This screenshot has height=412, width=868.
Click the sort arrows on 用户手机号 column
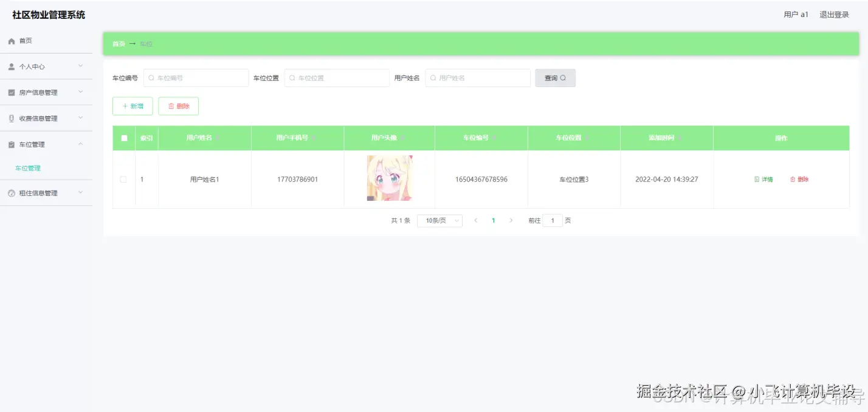tap(314, 138)
